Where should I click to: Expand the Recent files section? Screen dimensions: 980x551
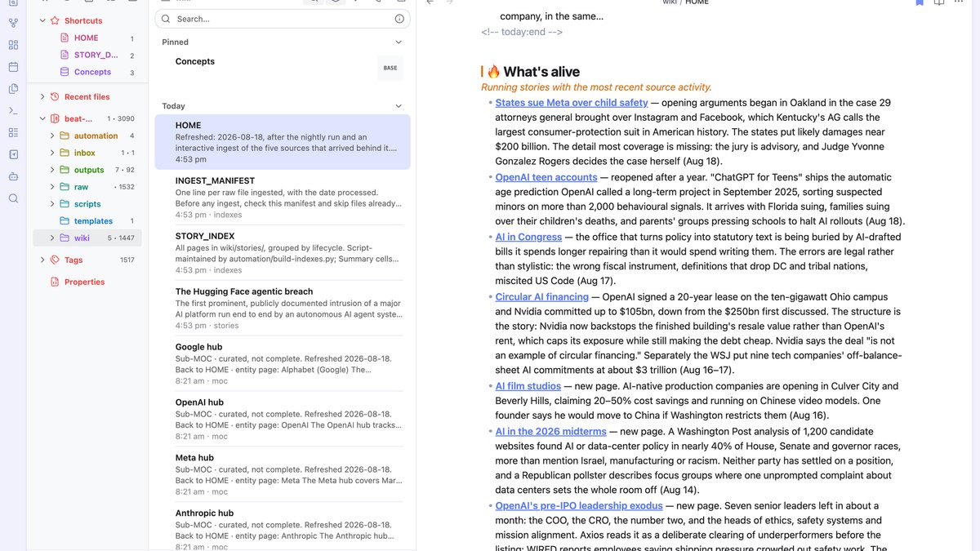click(42, 97)
